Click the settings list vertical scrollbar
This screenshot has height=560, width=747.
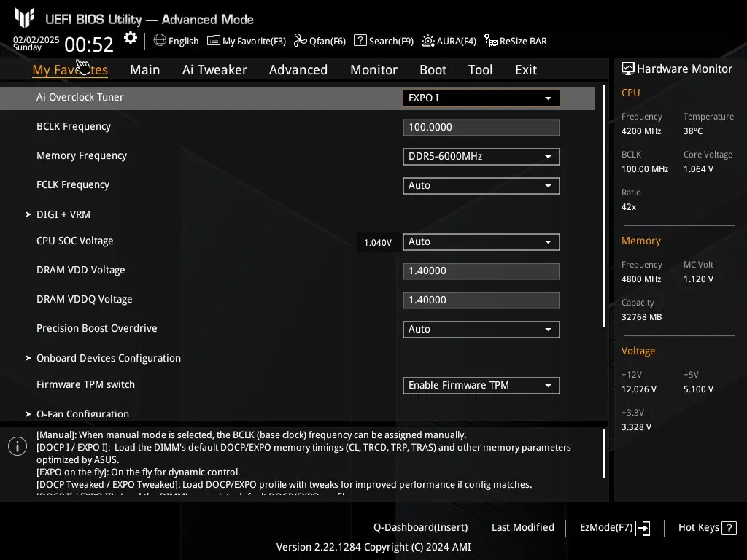pos(604,206)
